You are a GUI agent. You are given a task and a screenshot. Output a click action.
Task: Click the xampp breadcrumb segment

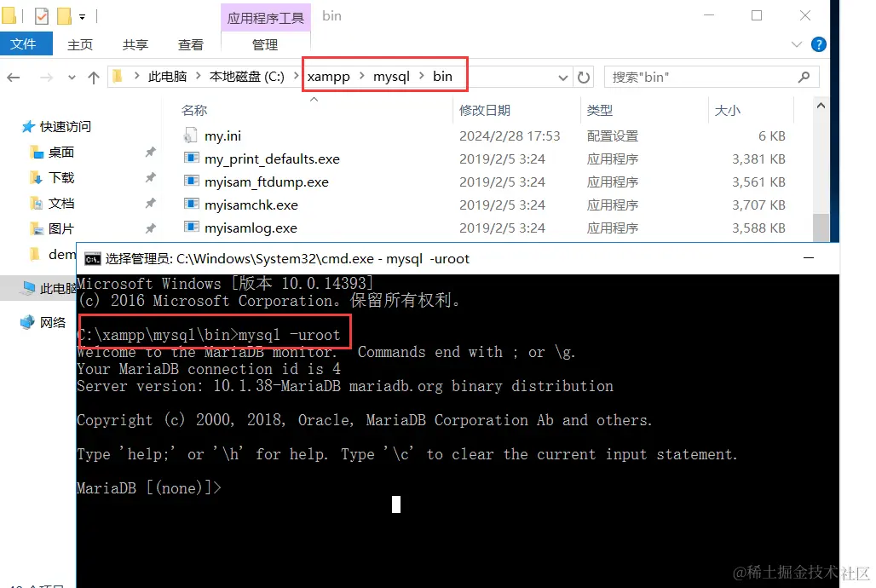pos(329,77)
